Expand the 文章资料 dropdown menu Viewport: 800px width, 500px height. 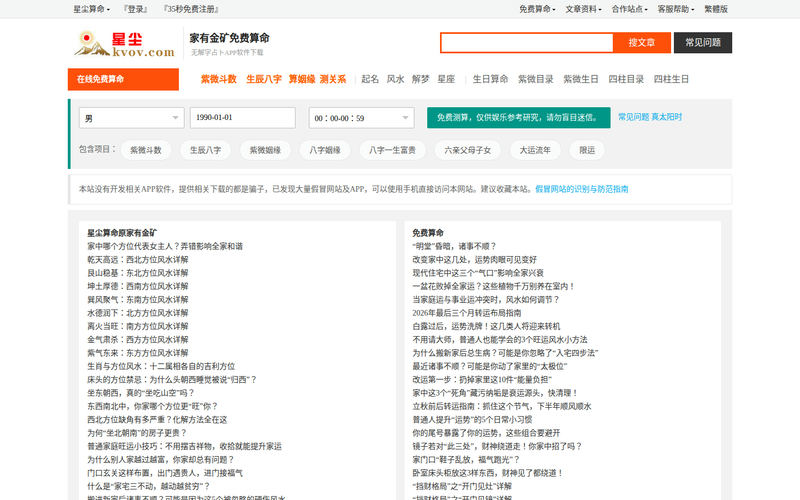coord(583,9)
